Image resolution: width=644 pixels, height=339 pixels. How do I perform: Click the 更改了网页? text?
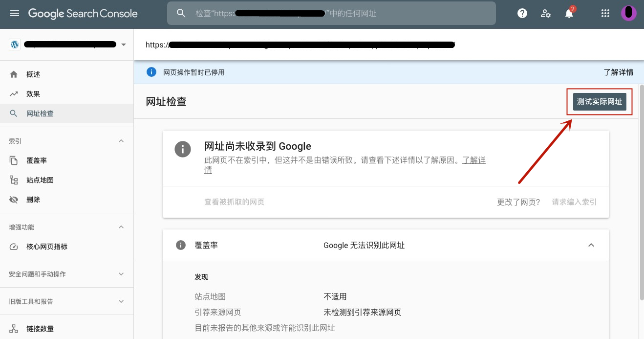point(518,202)
